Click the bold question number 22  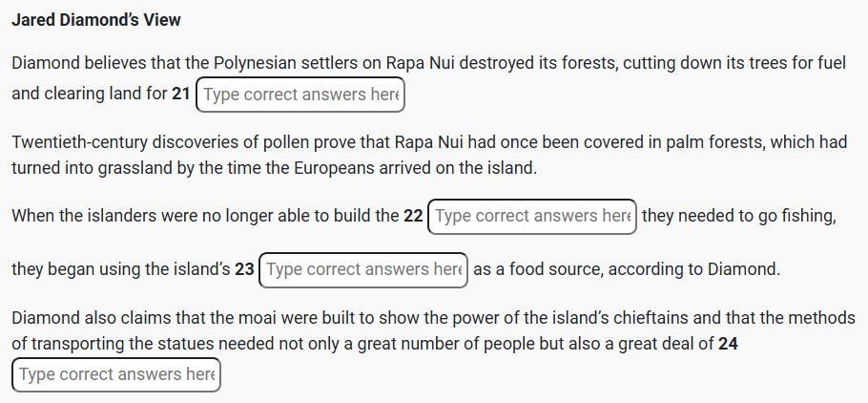[413, 217]
